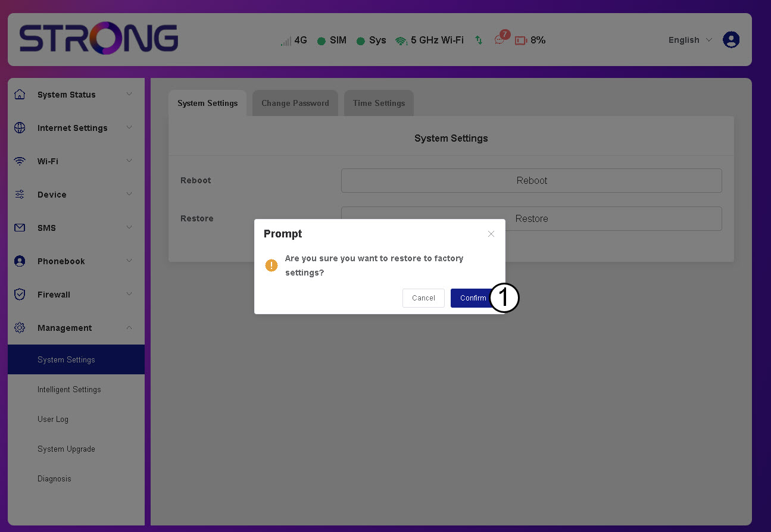Open the SMS messages notification icon
This screenshot has height=532, width=771.
(x=500, y=40)
